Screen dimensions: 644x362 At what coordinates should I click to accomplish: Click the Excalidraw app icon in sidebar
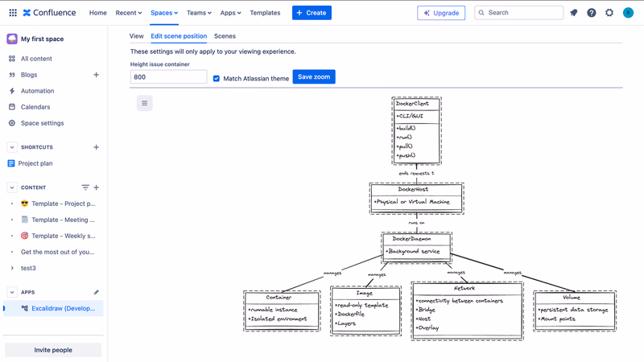tap(25, 308)
